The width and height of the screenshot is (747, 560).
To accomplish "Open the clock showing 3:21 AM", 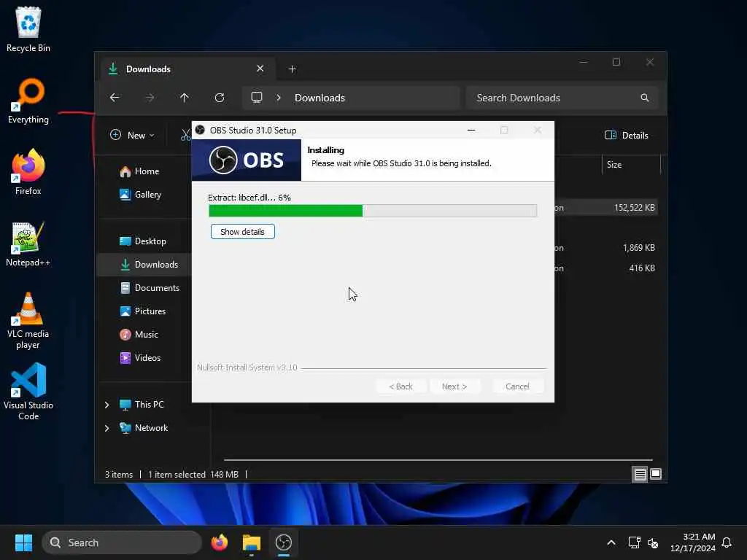I will [693, 542].
